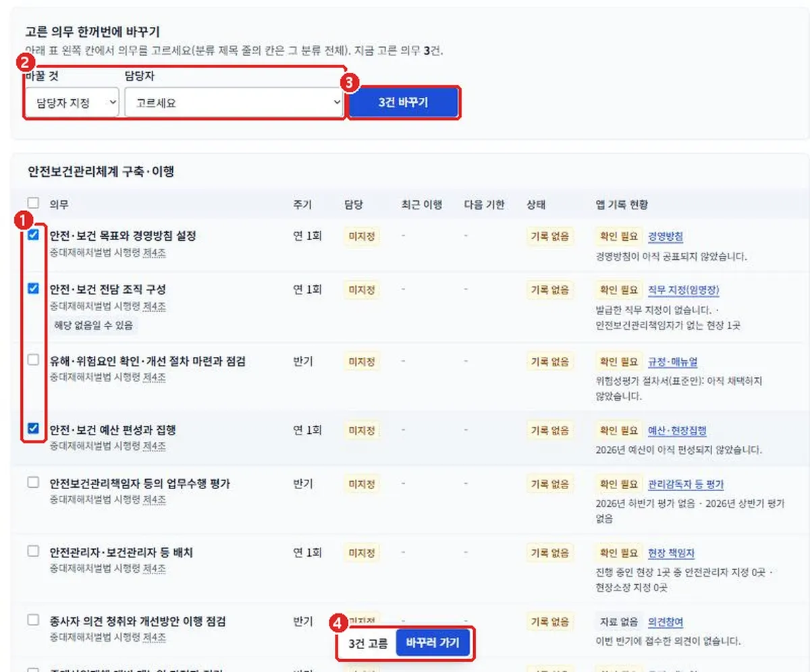Viewport: 810px width, 672px height.
Task: Click the 앱 기록 현황 column header
Action: [621, 205]
